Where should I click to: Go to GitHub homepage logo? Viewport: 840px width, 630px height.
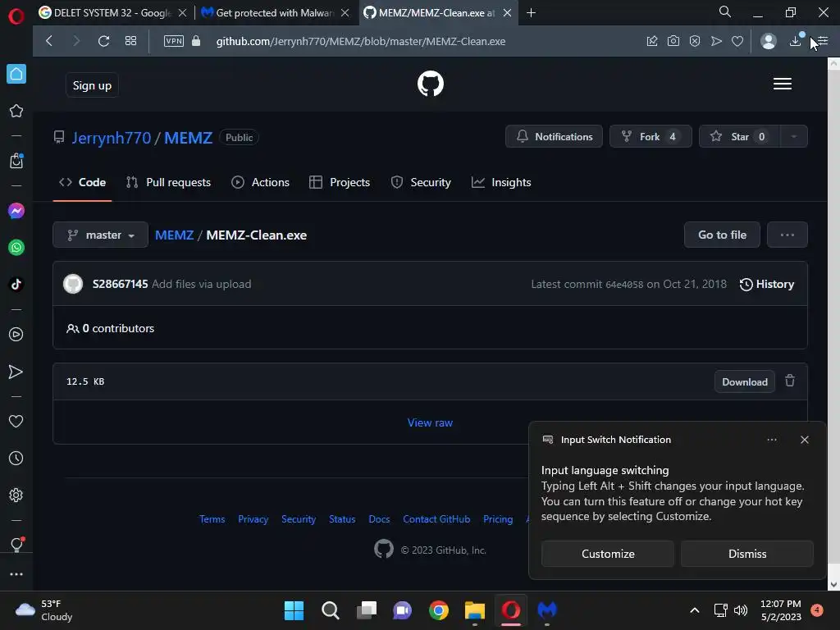click(430, 84)
